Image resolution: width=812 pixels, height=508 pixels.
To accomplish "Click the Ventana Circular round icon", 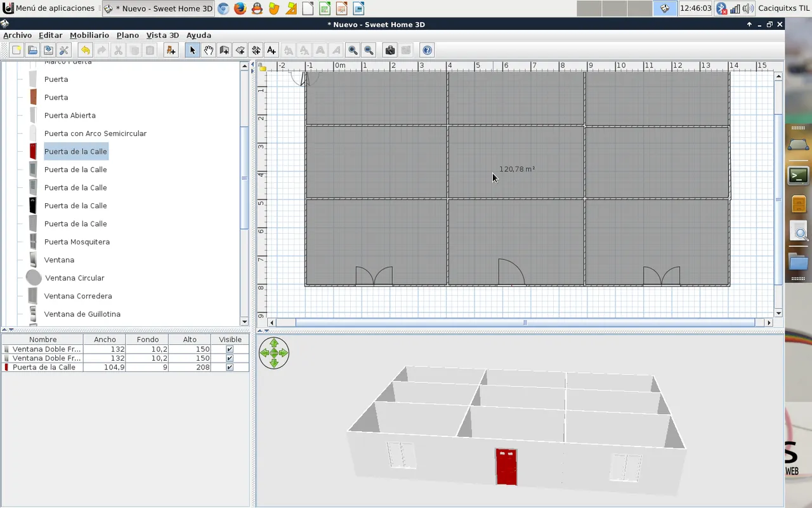I will coord(34,277).
